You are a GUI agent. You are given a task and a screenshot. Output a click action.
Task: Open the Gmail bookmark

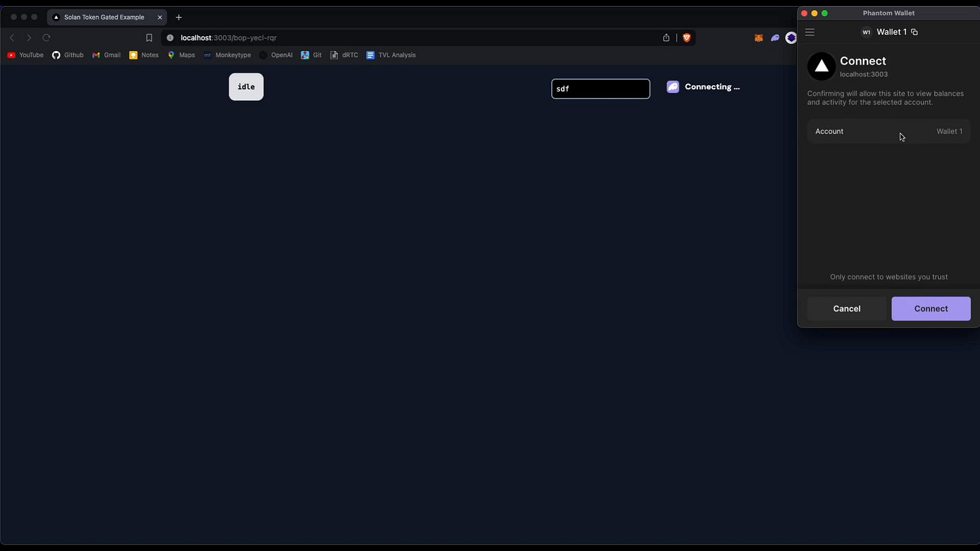[106, 55]
